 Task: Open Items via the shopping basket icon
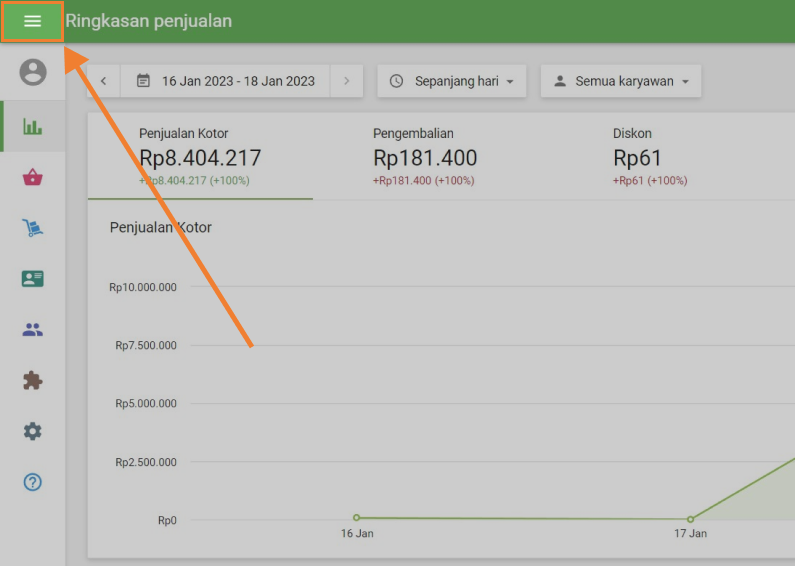(x=33, y=178)
